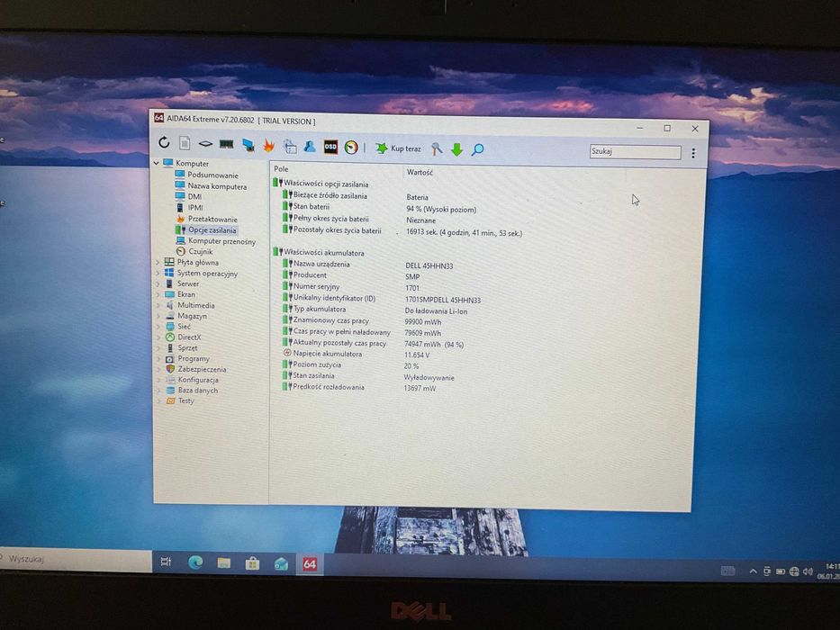Viewport: 840px width, 630px height.
Task: Click the blue user silhouette toolbar icon
Action: [x=310, y=146]
